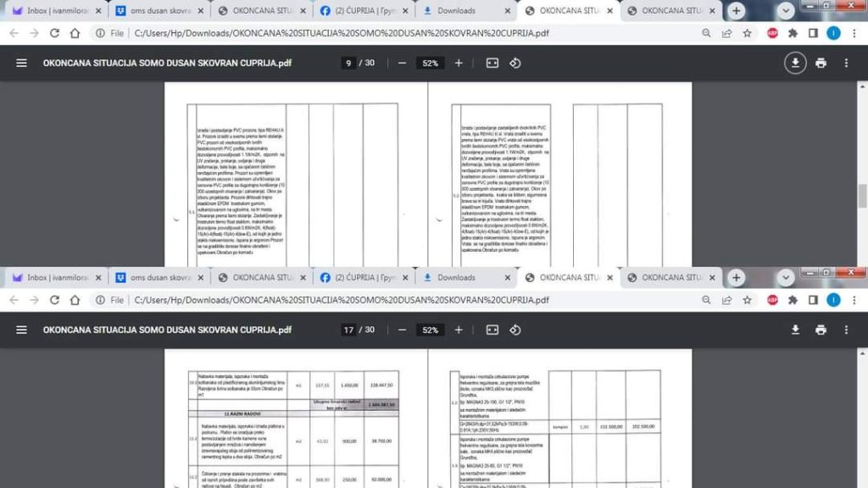Open more actions menu in the upper PDF toolbar

click(846, 64)
